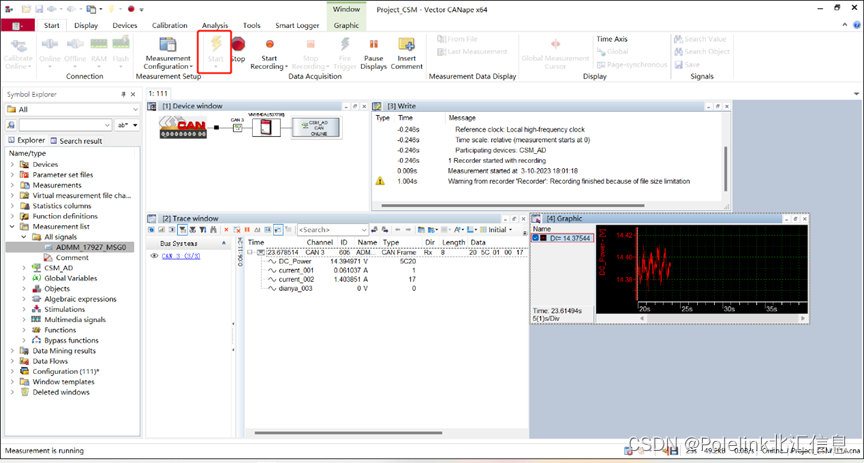The height and width of the screenshot is (463, 864).
Task: Click the network node icon in Device window
Action: pos(237,127)
